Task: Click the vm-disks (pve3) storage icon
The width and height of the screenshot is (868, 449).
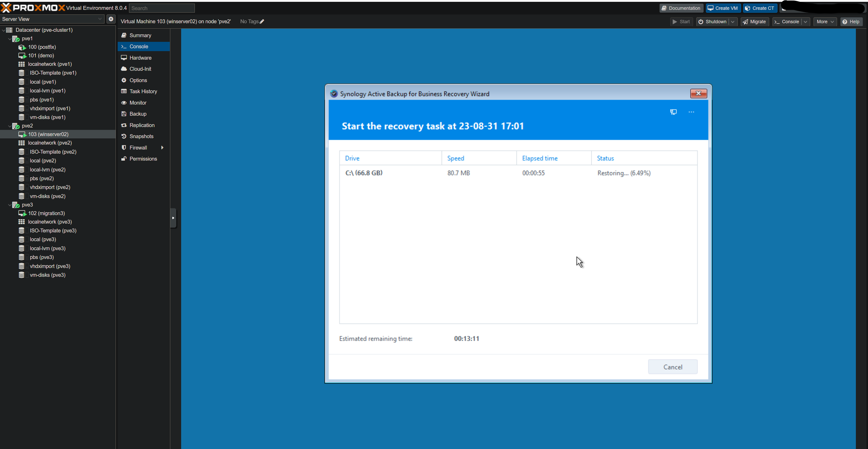Action: point(22,275)
